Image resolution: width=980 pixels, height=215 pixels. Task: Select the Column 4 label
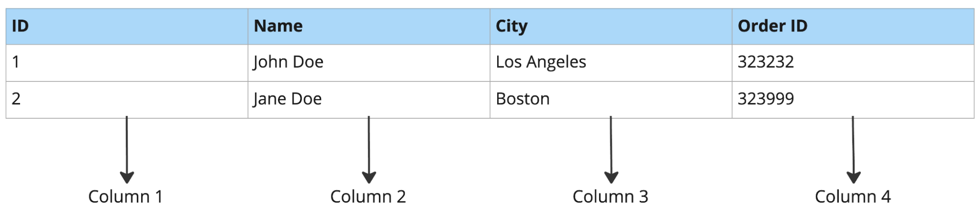coord(853,197)
